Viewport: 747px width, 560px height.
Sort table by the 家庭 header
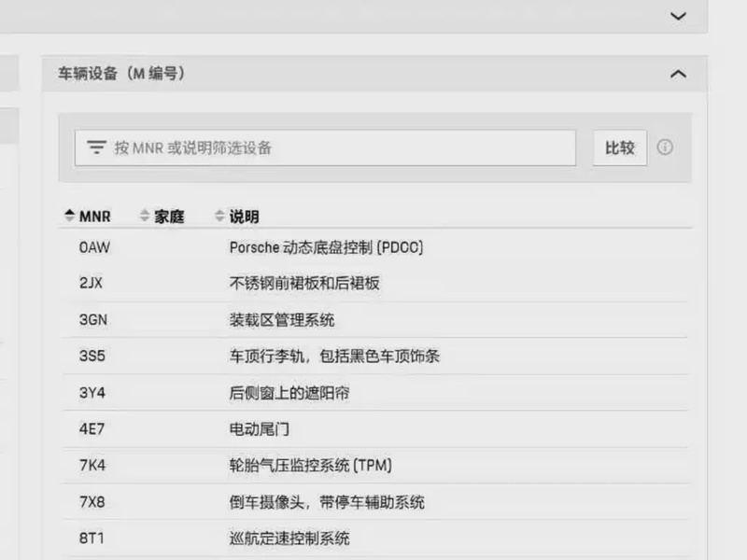(x=169, y=217)
